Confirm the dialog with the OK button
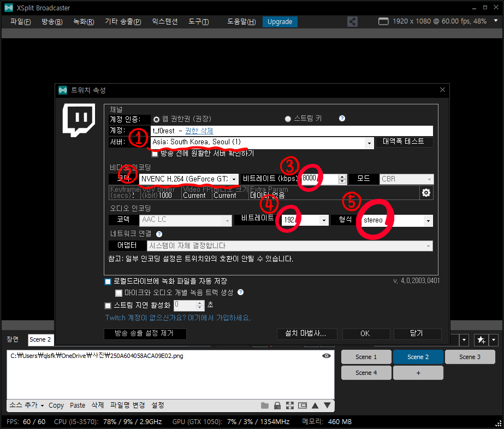Viewport: 504px width, 429px height. click(x=366, y=334)
